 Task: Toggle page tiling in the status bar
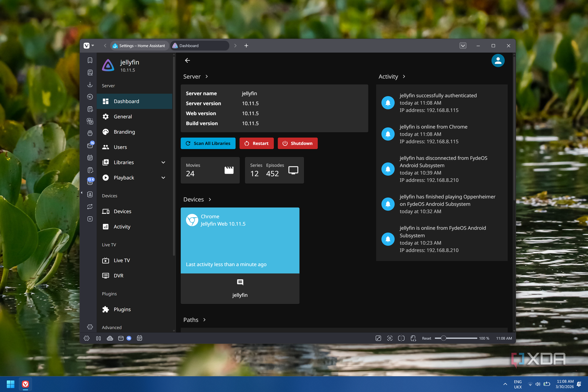pyautogui.click(x=401, y=338)
